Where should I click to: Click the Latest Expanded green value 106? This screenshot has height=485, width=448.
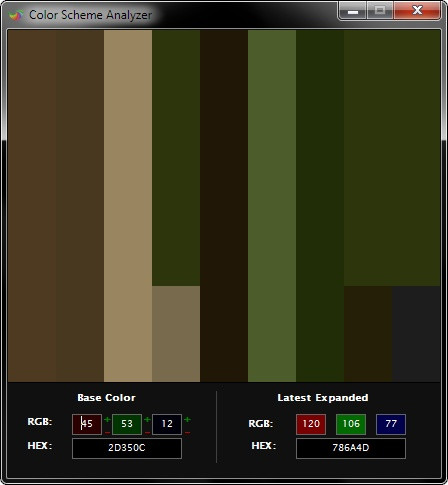351,424
